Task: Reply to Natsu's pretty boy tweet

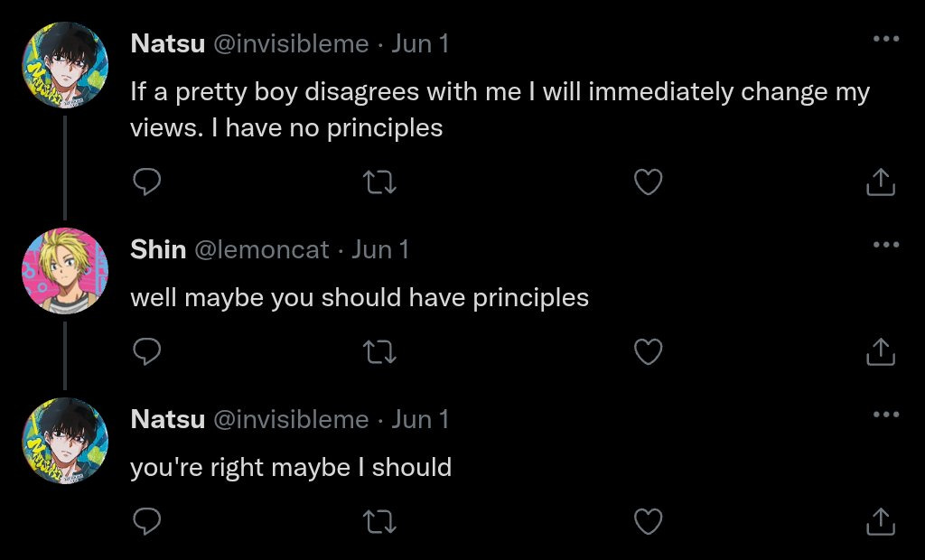Action: (x=147, y=183)
